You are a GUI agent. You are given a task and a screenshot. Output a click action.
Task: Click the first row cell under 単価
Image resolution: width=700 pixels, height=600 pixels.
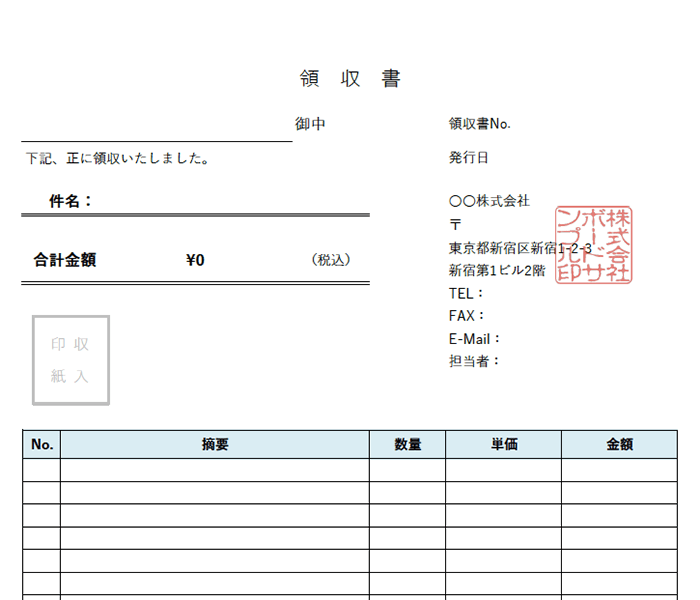coord(504,470)
